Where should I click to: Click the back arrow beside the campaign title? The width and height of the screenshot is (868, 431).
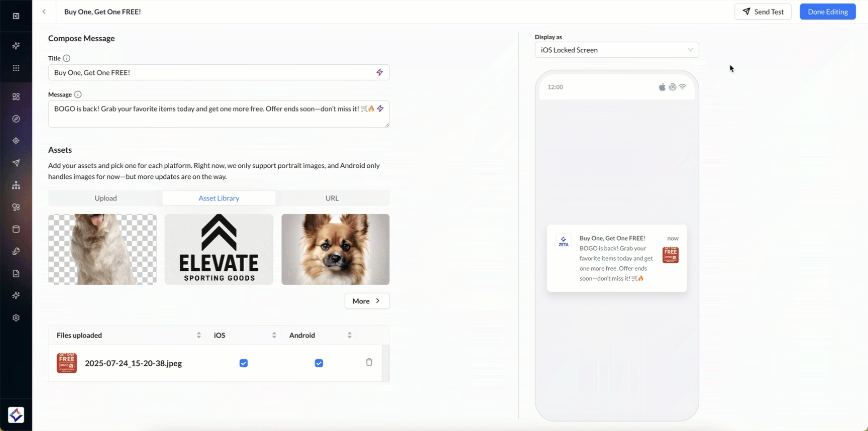click(x=44, y=12)
